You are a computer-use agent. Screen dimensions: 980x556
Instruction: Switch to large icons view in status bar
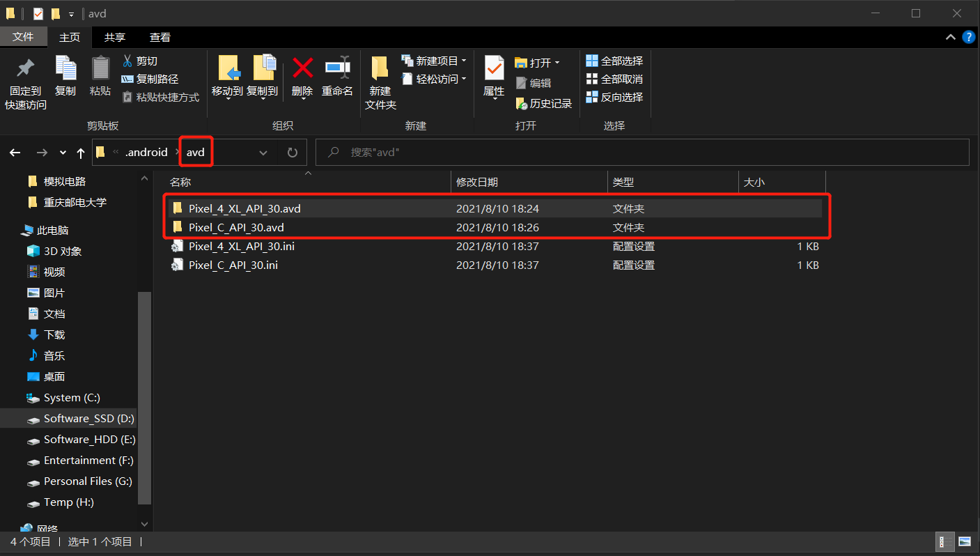[965, 541]
